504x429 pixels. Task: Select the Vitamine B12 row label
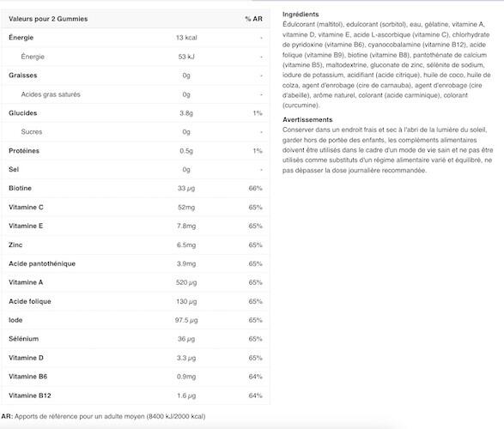29,396
